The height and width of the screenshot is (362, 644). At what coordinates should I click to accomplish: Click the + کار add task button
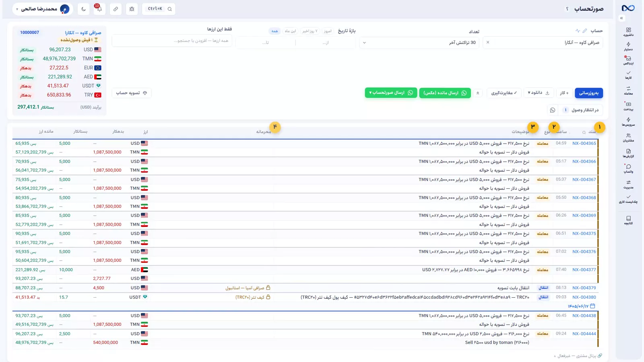click(x=564, y=93)
